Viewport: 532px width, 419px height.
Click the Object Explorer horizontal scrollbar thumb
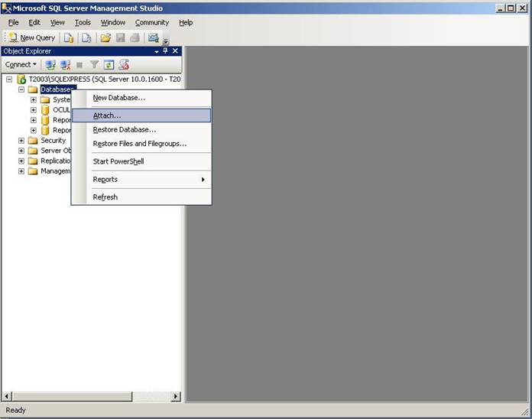[x=72, y=396]
